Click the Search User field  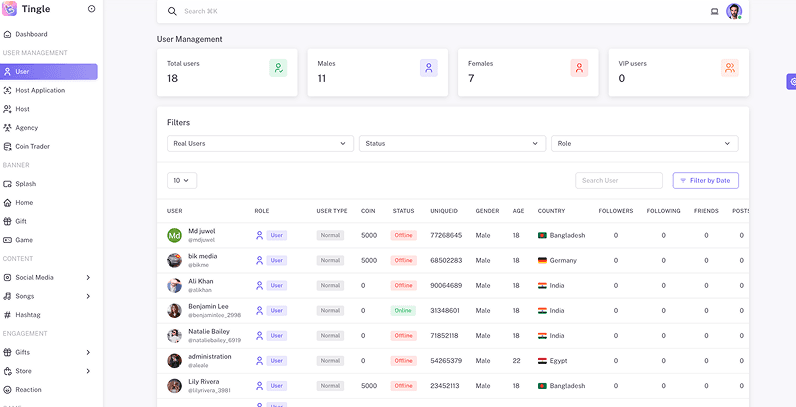(619, 181)
